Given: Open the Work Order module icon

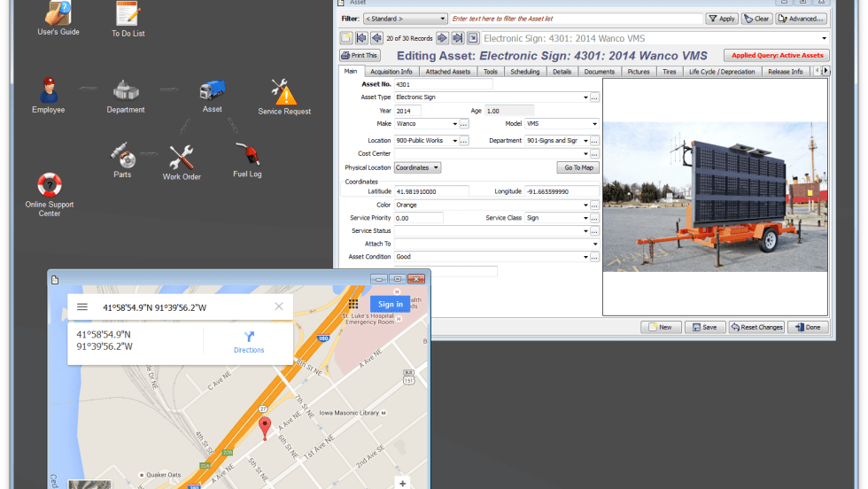Looking at the screenshot, I should pos(182,158).
